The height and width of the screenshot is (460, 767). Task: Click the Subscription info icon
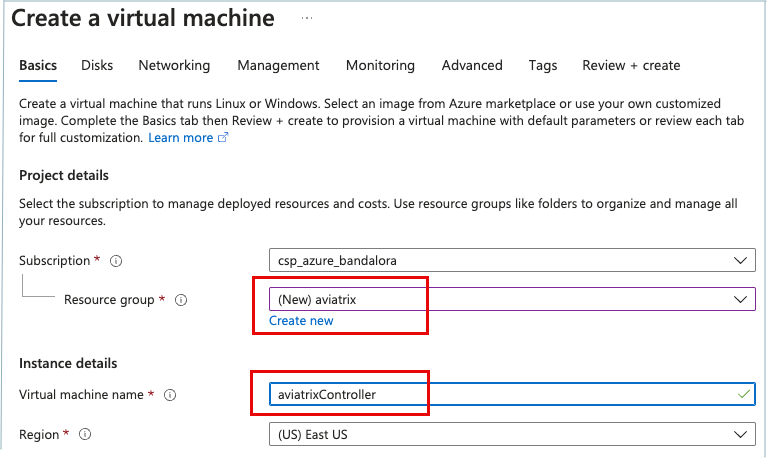point(116,261)
